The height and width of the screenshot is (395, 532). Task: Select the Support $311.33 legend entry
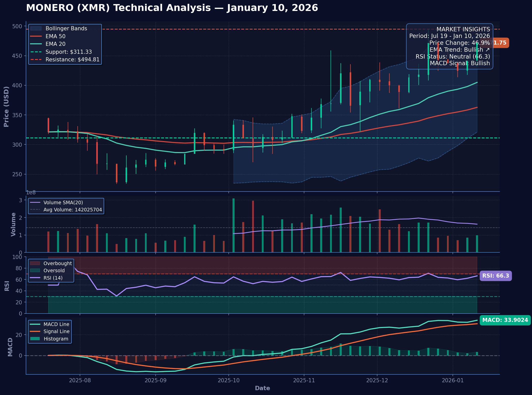click(x=68, y=52)
